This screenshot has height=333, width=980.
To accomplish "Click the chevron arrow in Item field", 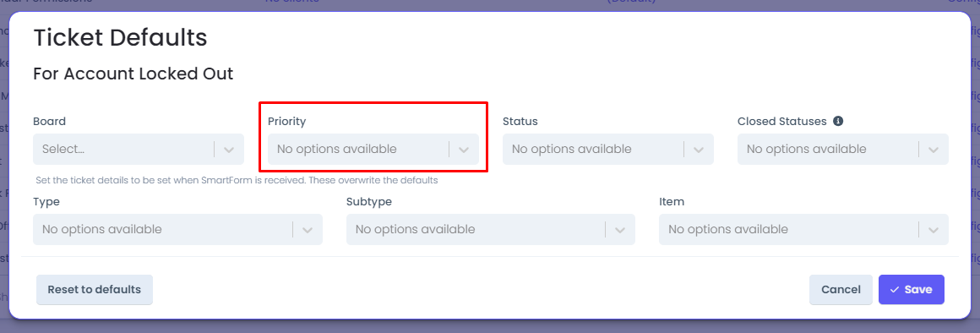I will pyautogui.click(x=934, y=229).
